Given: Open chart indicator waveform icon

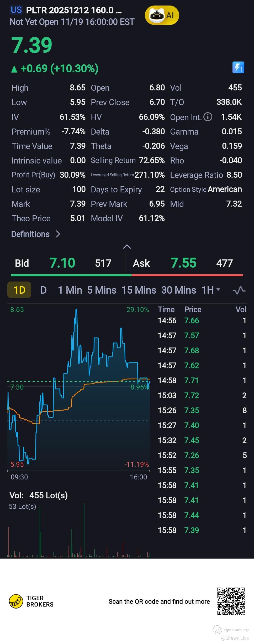Looking at the screenshot, I should [x=239, y=290].
